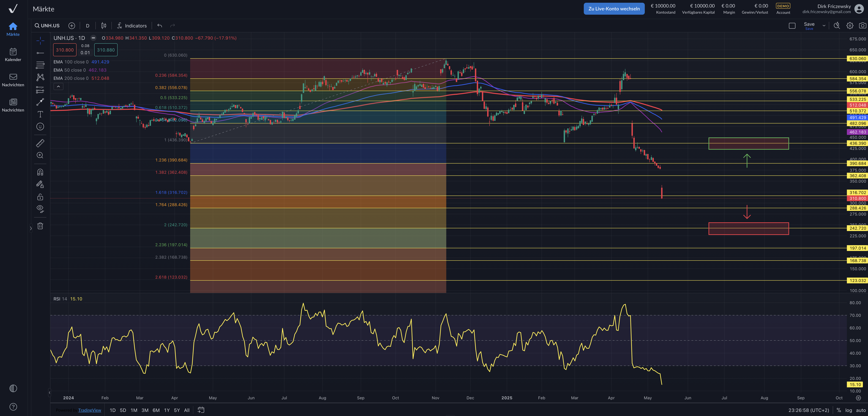This screenshot has width=868, height=416.
Task: Open the D interval dropdown
Action: pyautogui.click(x=88, y=26)
